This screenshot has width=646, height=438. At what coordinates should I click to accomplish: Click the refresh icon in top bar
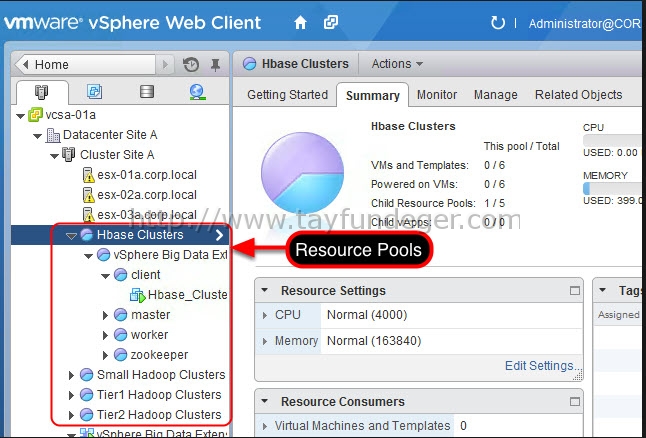[x=498, y=23]
